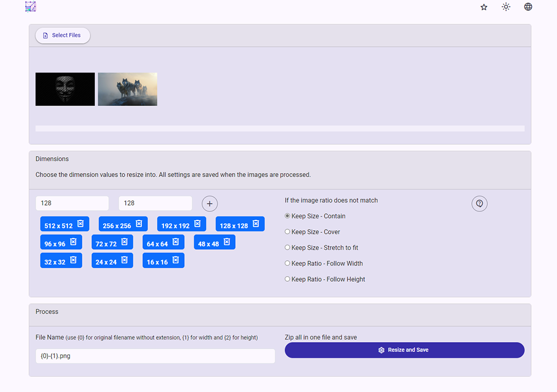The height and width of the screenshot is (392, 557).
Task: Remove the 256 x 256 dimension chip
Action: (139, 224)
